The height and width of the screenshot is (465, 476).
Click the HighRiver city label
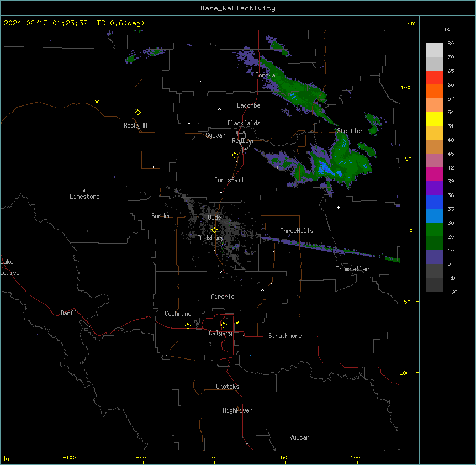tap(237, 410)
